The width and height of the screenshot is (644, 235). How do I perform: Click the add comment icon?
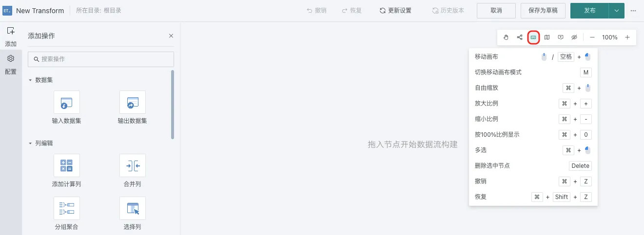click(561, 37)
